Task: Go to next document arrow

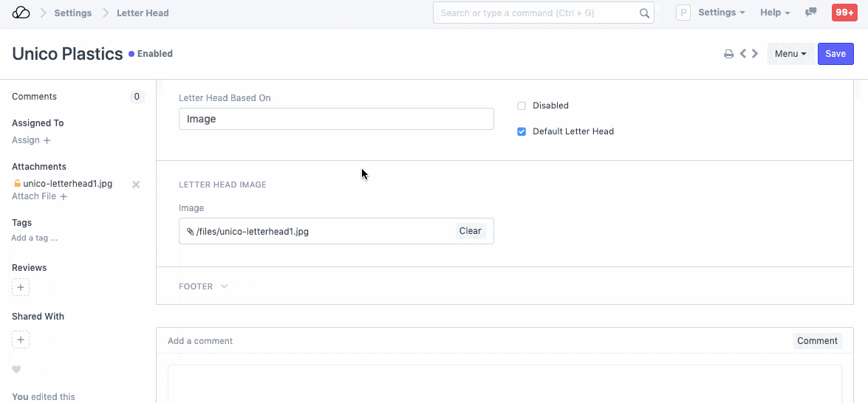Action: 755,54
